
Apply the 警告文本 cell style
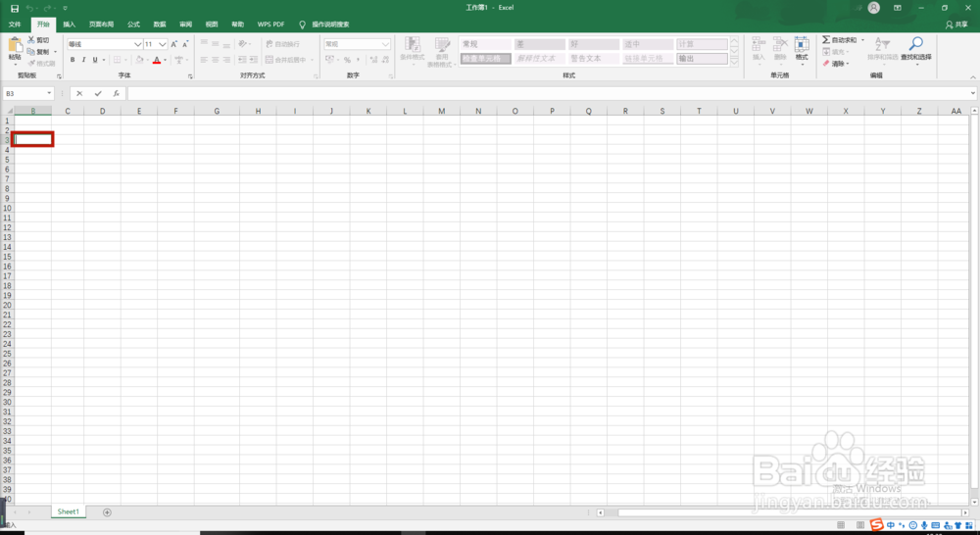pos(594,59)
